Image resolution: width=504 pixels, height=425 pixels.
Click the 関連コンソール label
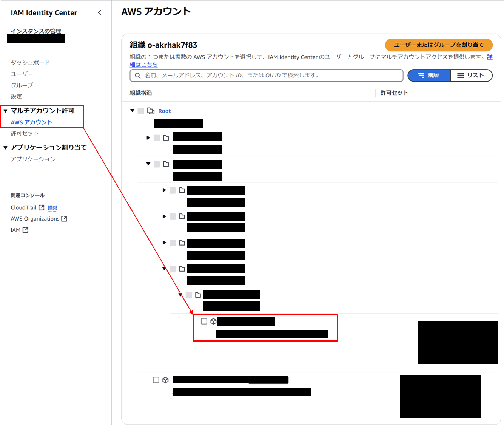click(x=28, y=195)
